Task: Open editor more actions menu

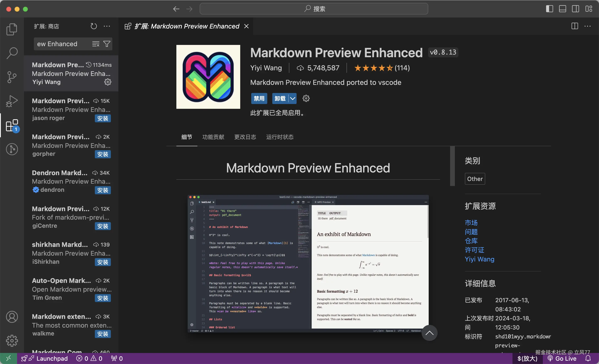Action: click(x=588, y=26)
